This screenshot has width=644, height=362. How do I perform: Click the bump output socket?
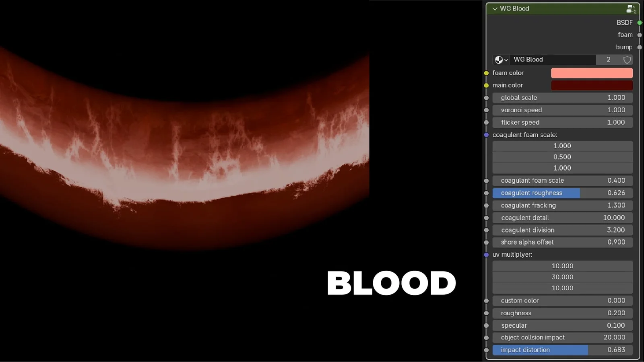[639, 47]
